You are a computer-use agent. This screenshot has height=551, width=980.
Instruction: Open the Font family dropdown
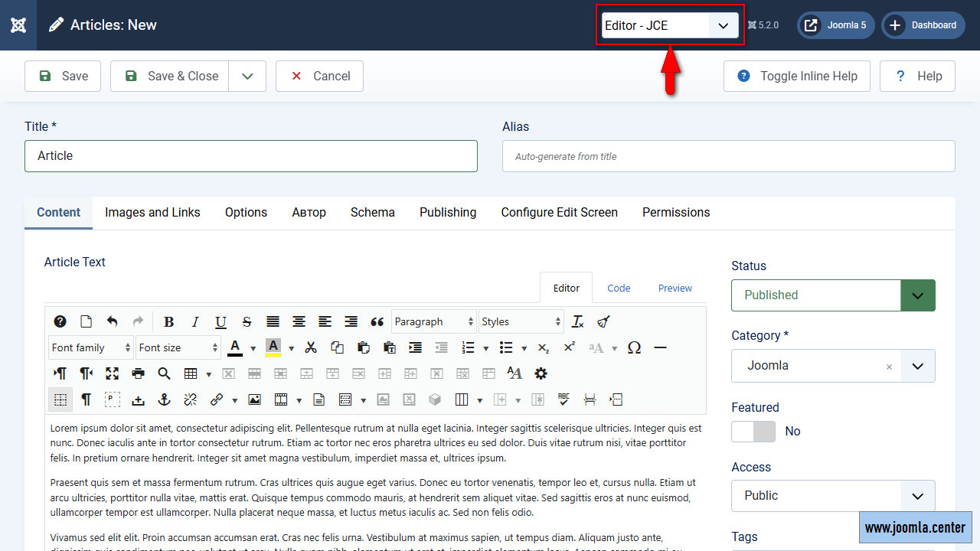91,347
